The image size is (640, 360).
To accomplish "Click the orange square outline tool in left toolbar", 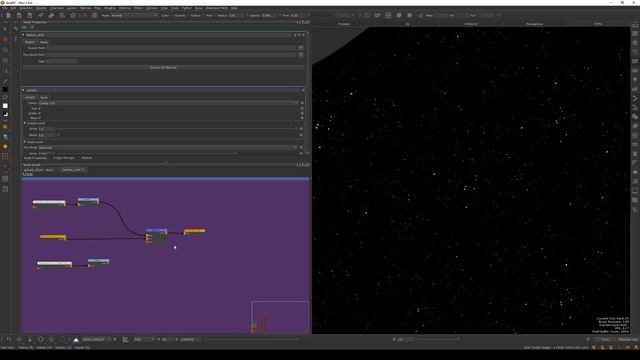I will (5, 156).
